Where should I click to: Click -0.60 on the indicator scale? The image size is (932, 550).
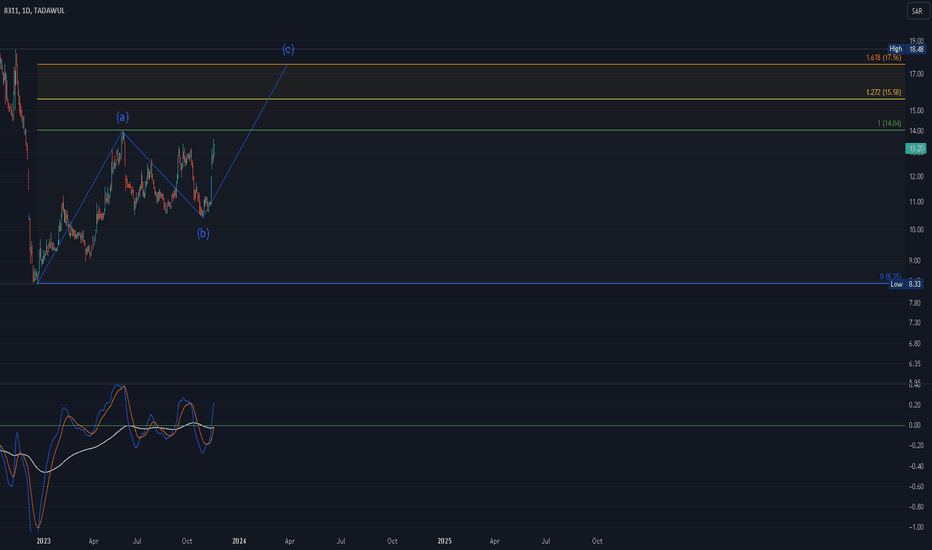[x=915, y=486]
